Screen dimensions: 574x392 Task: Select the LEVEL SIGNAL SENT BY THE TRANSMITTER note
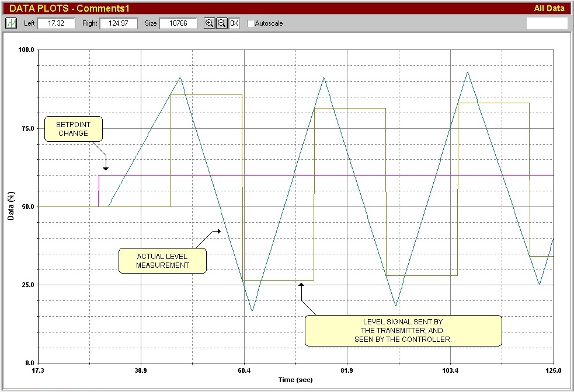tap(403, 331)
